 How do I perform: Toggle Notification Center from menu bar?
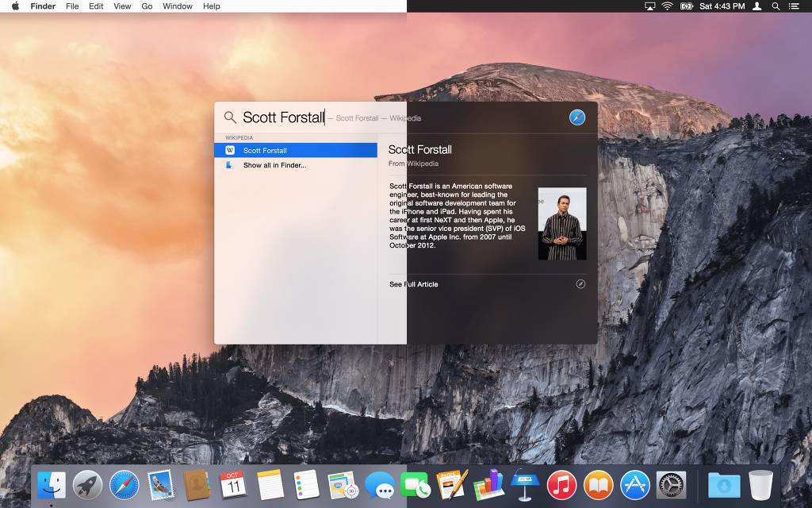(x=794, y=6)
